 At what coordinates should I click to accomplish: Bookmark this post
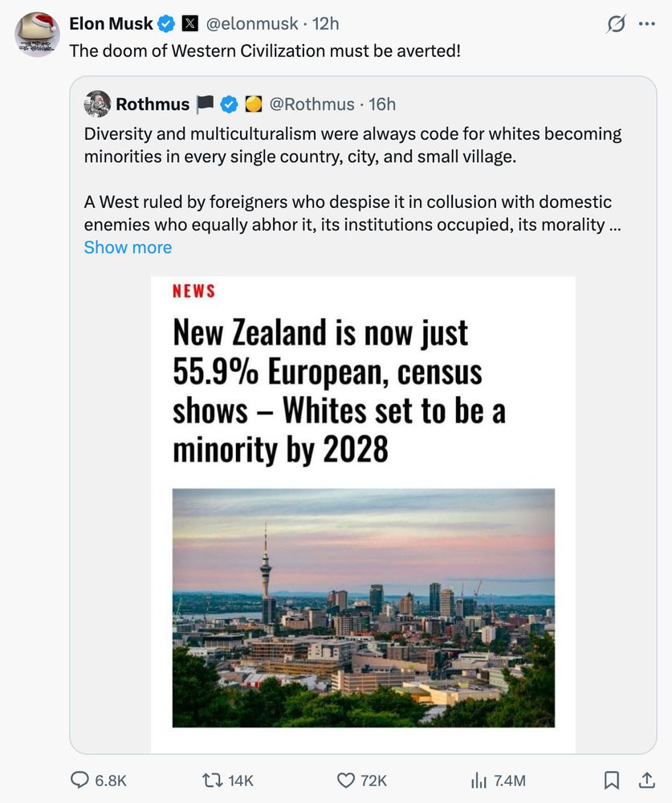tap(612, 780)
